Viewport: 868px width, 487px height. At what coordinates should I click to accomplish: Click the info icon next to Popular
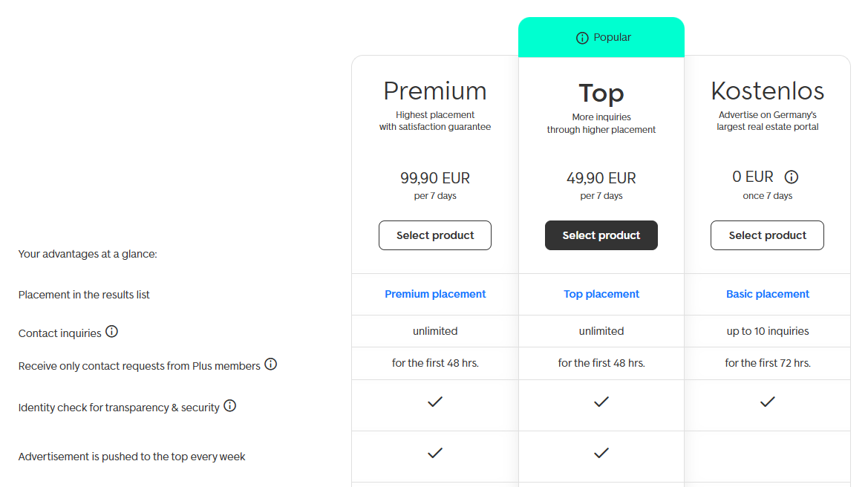tap(582, 38)
